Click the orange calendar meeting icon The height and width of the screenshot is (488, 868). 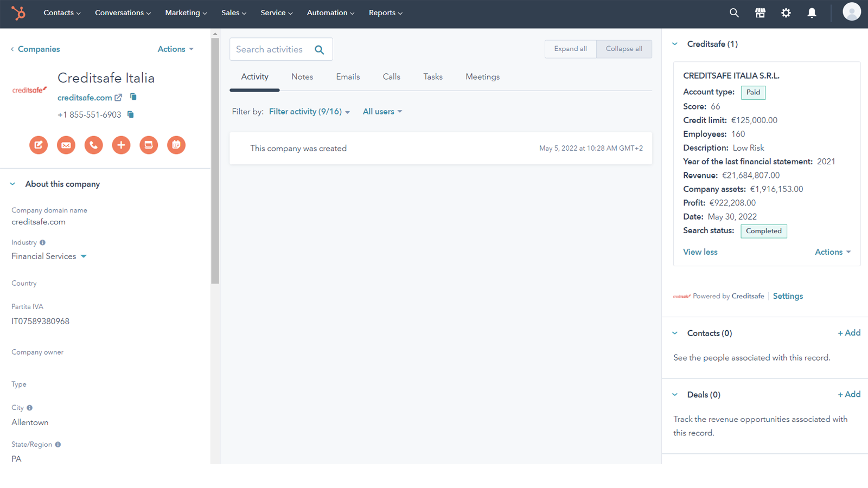point(176,145)
